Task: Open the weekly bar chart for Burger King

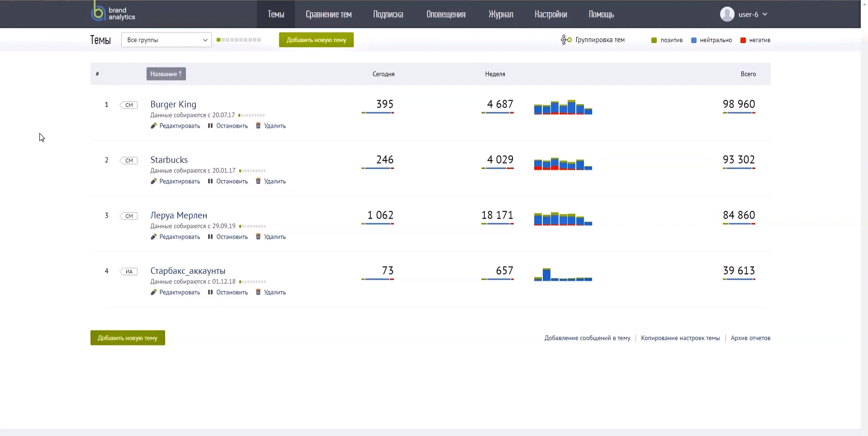Action: [563, 107]
